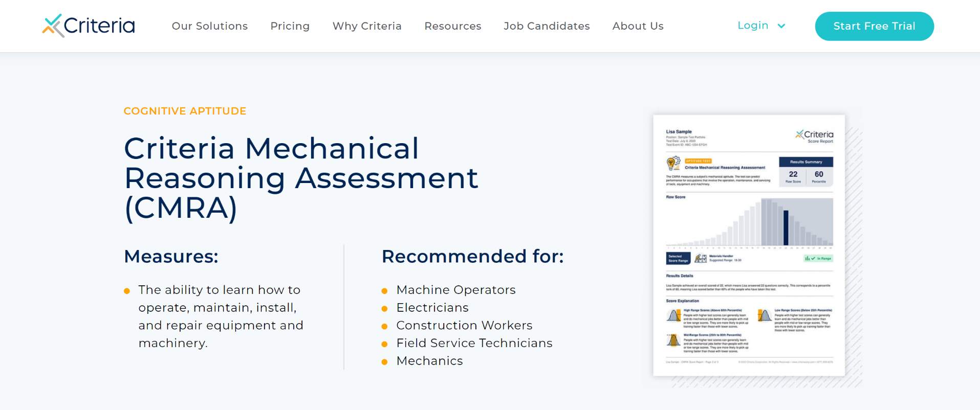
Task: Open the About Us menu item
Action: point(638,26)
